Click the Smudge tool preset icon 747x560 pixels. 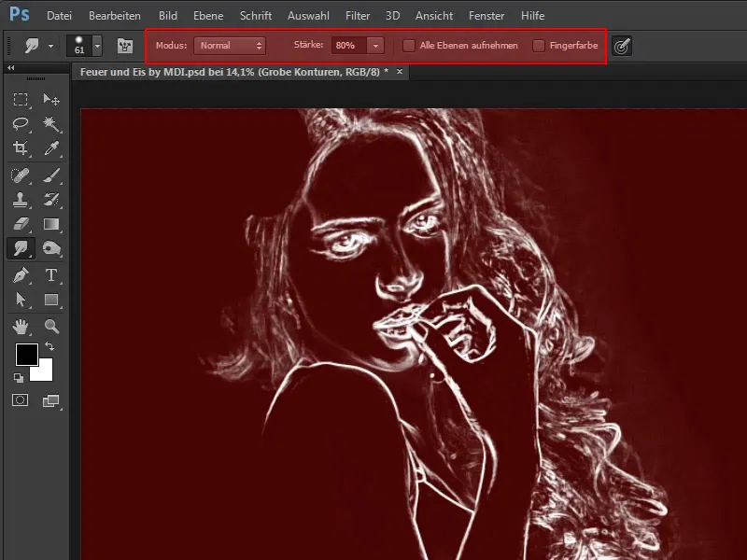point(32,46)
